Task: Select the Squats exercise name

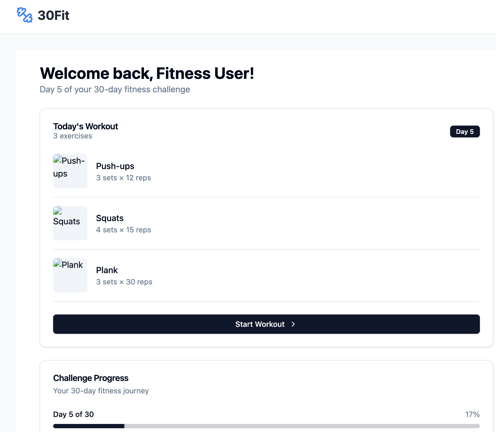Action: pos(110,218)
